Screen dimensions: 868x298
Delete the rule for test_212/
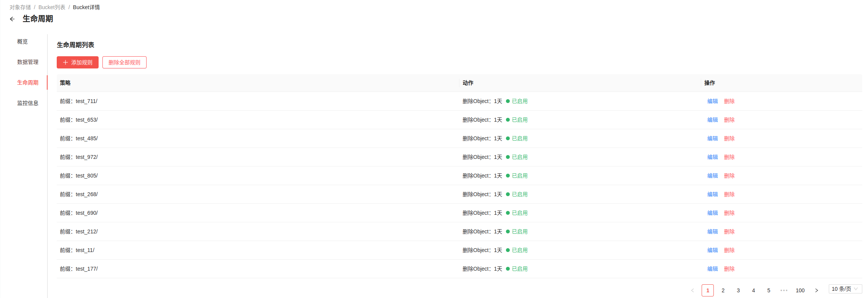tap(729, 231)
